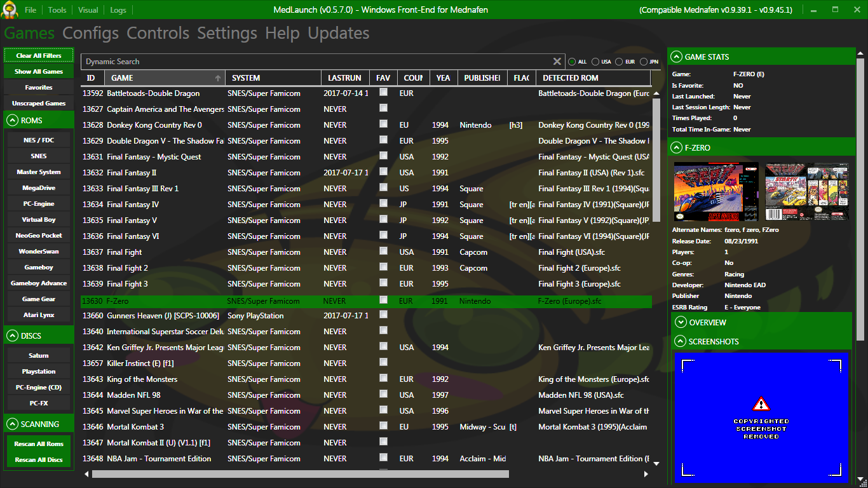Collapse the ROMS sidebar section chevron
This screenshot has height=488, width=868.
(x=13, y=120)
